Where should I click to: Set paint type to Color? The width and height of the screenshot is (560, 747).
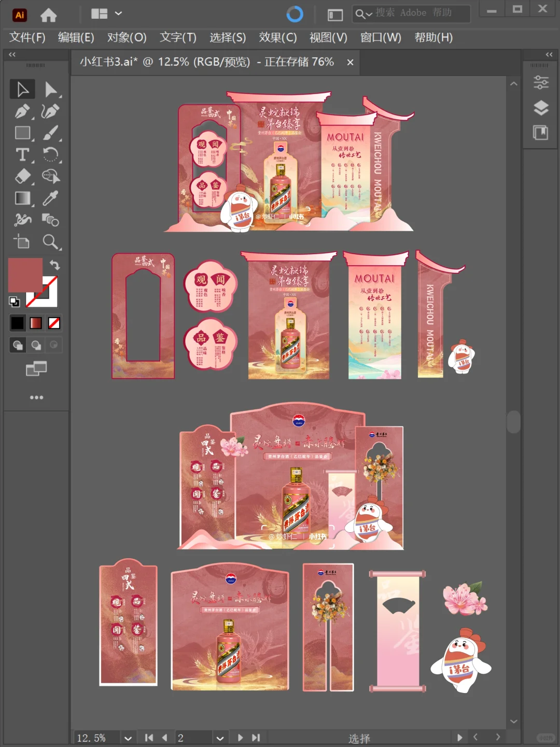point(17,323)
